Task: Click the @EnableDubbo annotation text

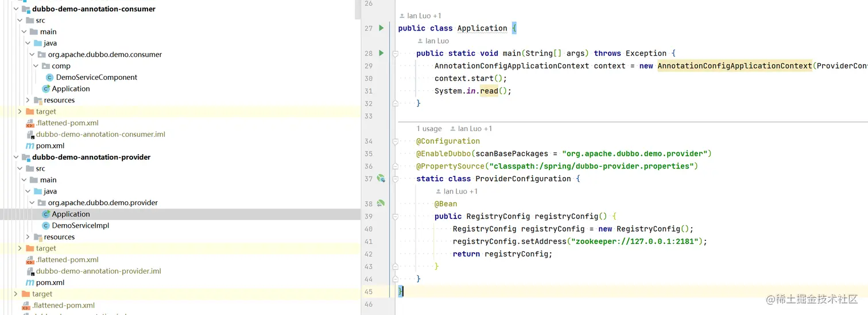Action: pyautogui.click(x=444, y=153)
